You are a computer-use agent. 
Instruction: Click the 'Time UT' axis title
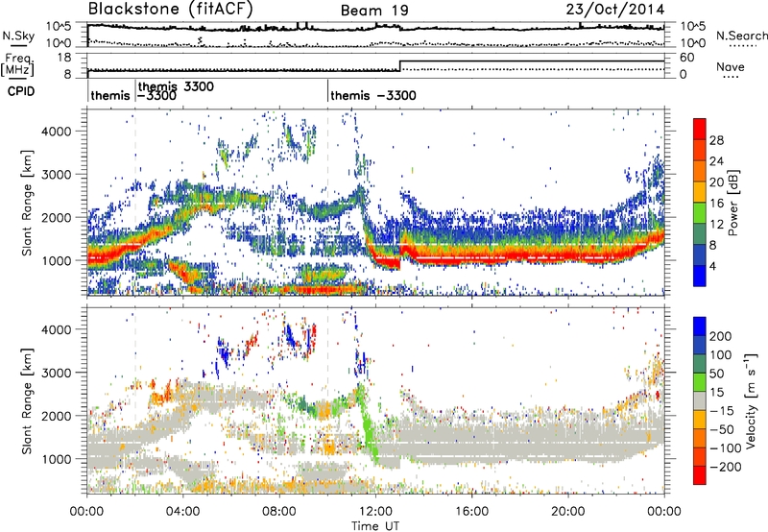pos(375,525)
